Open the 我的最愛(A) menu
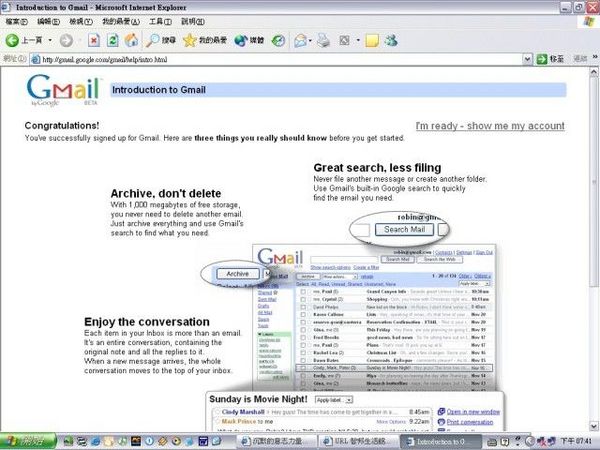Screen dimensions: 600x450 121,21
